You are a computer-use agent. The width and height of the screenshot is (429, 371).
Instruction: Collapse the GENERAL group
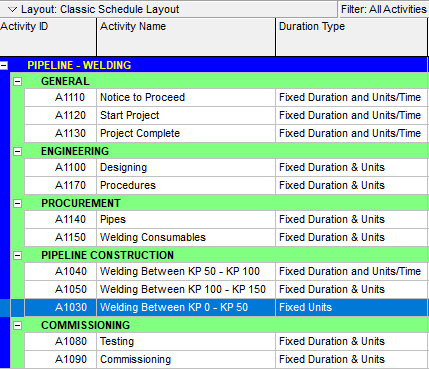17,81
